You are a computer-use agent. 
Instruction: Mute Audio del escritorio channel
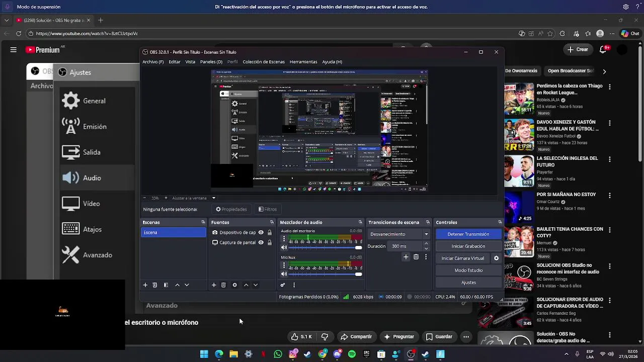(284, 247)
